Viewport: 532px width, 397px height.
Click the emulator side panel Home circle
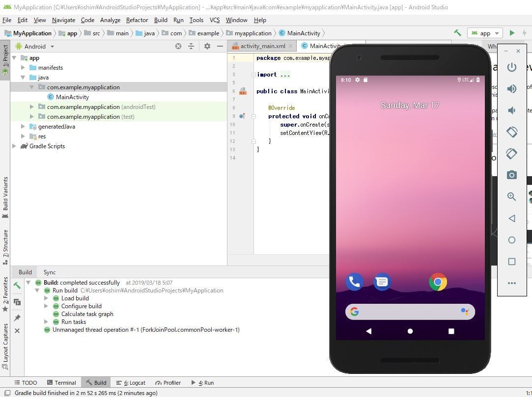point(512,240)
